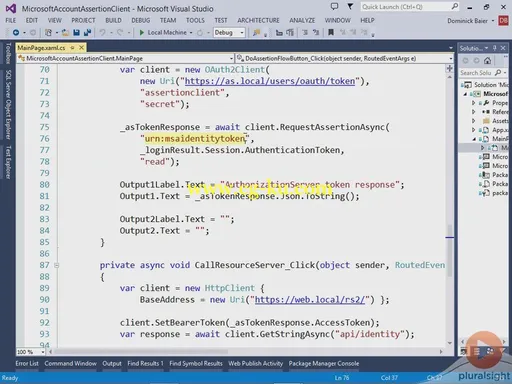Click the Search Solution Explorer input field
Image resolution: width=512 pixels, height=384 pixels.
point(476,72)
